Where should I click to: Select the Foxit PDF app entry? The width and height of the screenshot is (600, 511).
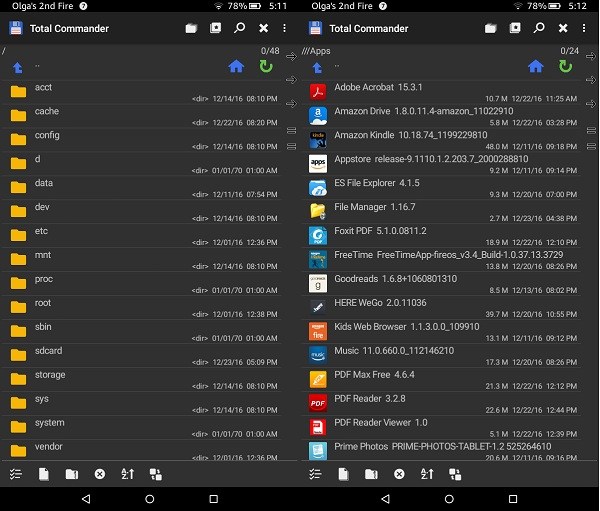(x=442, y=236)
